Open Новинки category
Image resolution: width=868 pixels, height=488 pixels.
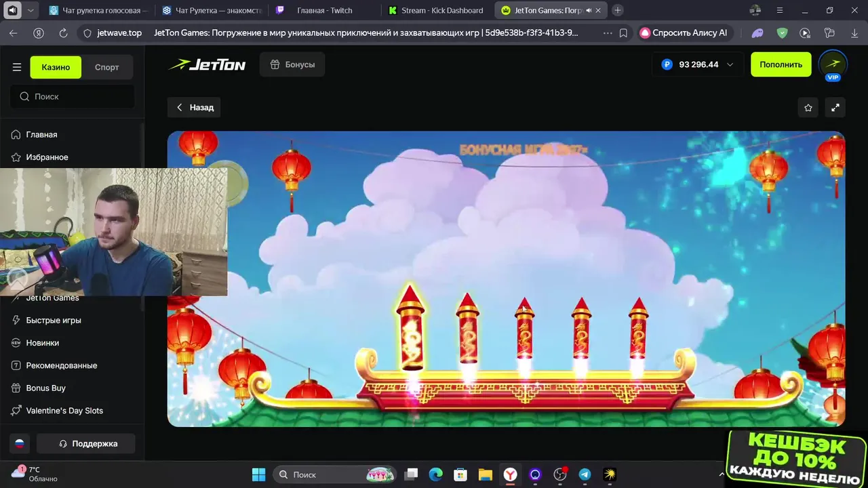point(42,342)
